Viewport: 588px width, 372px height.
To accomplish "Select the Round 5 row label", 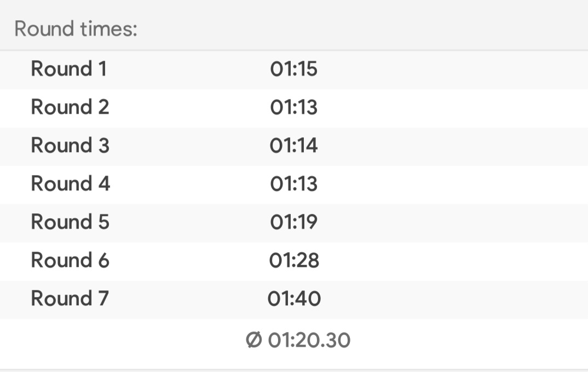I will (x=70, y=222).
